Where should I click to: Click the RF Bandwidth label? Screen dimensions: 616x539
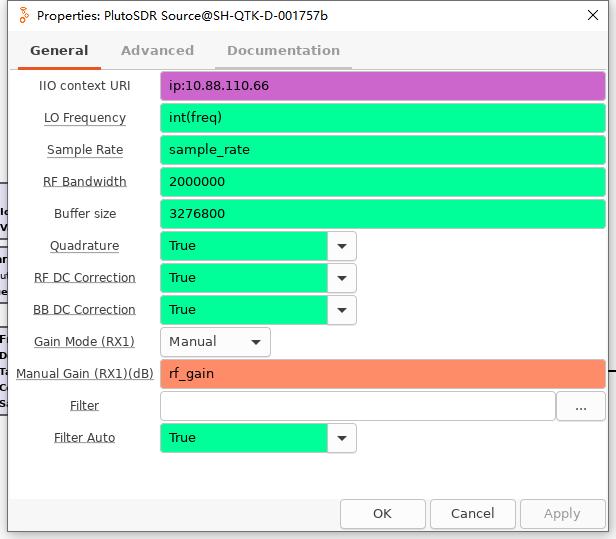click(85, 182)
